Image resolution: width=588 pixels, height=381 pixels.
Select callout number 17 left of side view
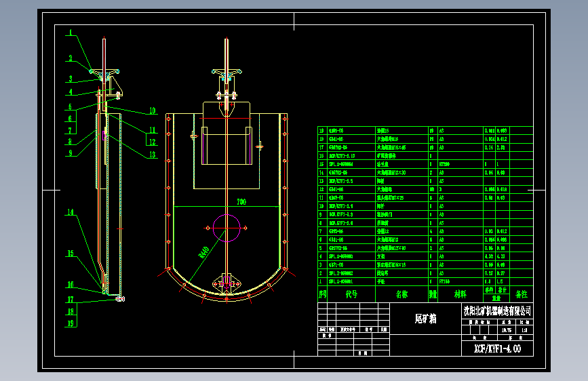(x=71, y=299)
